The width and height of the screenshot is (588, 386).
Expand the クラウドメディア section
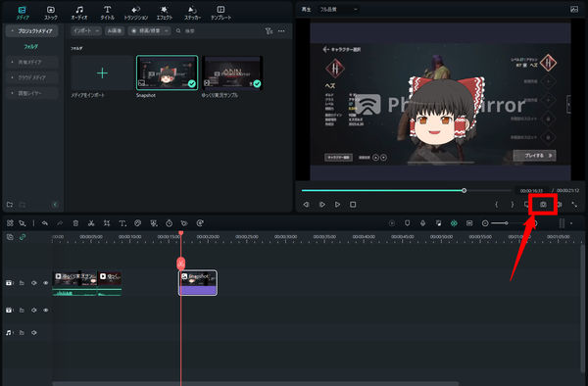click(32, 77)
